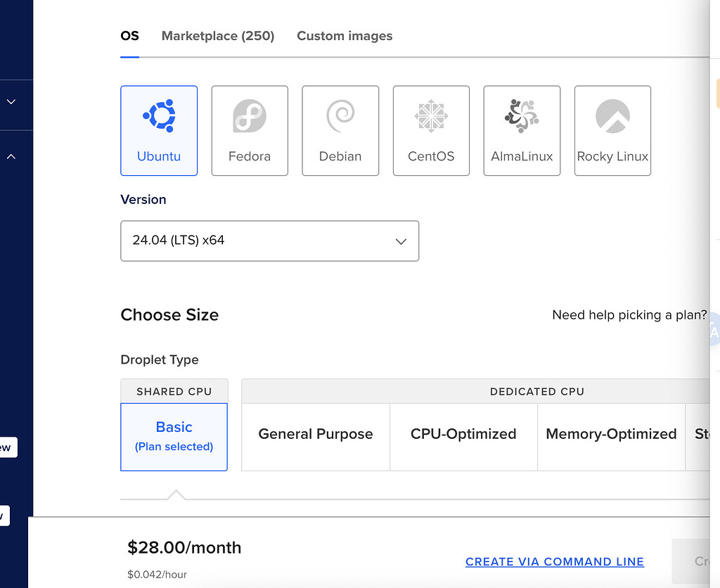Choose the Fedora logo icon

[250, 116]
